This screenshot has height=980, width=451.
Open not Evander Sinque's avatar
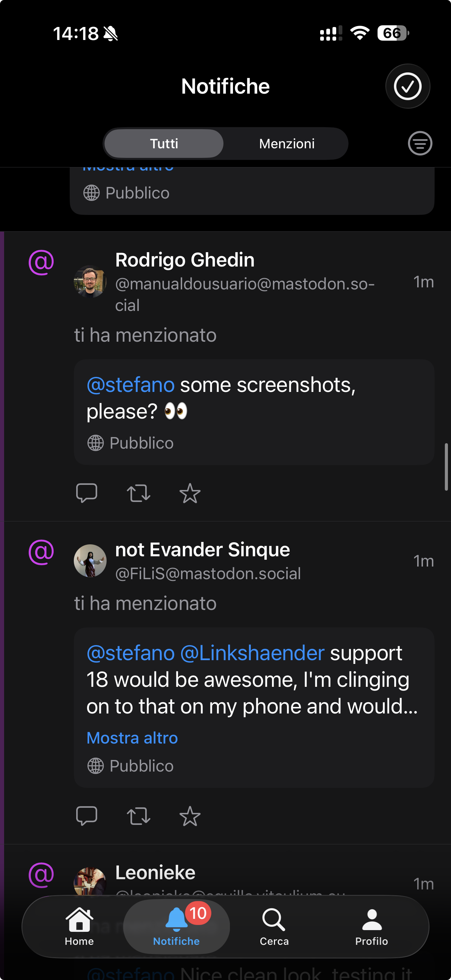[90, 561]
